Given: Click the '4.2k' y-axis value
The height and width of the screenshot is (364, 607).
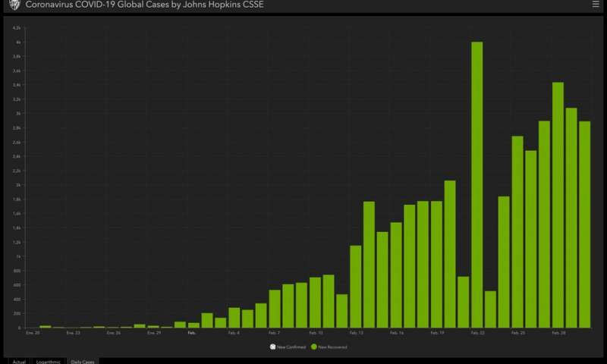Looking at the screenshot, I should click(16, 28).
